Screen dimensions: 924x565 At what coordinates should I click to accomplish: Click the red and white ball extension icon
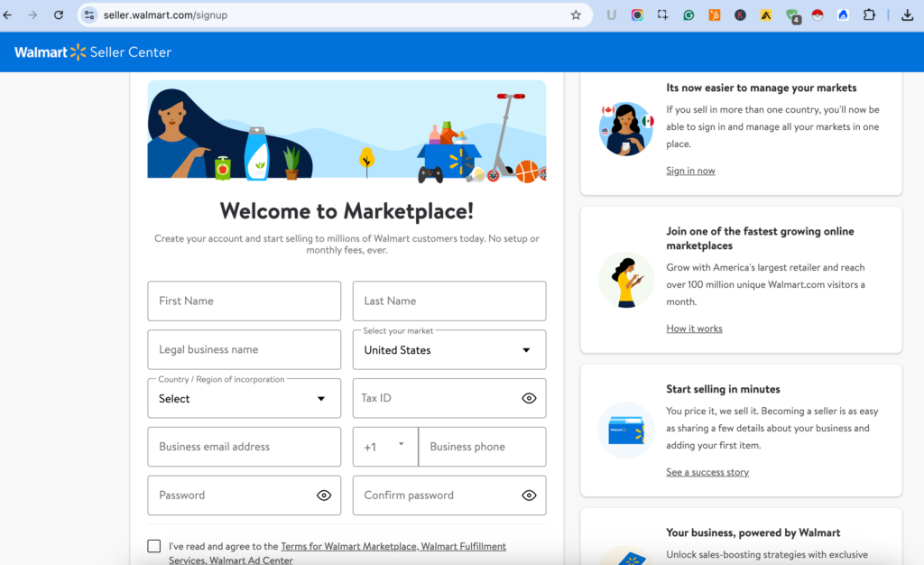pos(818,14)
